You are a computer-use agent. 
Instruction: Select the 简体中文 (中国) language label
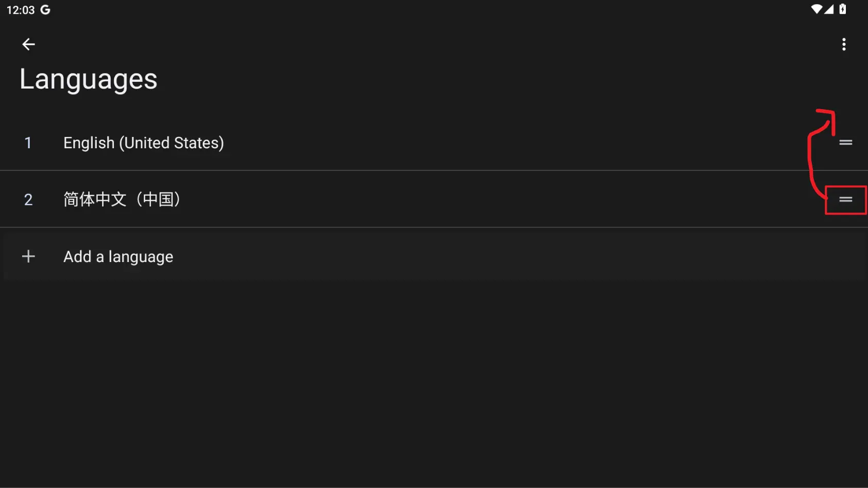pyautogui.click(x=122, y=199)
